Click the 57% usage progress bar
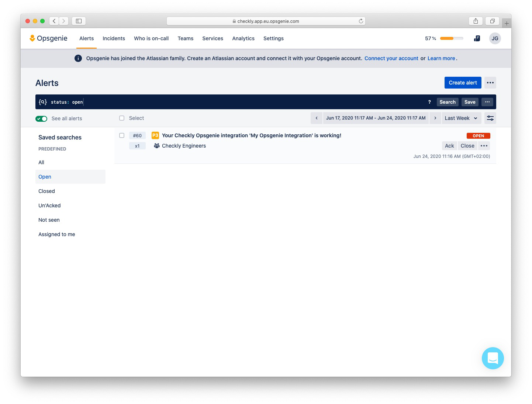The height and width of the screenshot is (404, 532). click(451, 38)
